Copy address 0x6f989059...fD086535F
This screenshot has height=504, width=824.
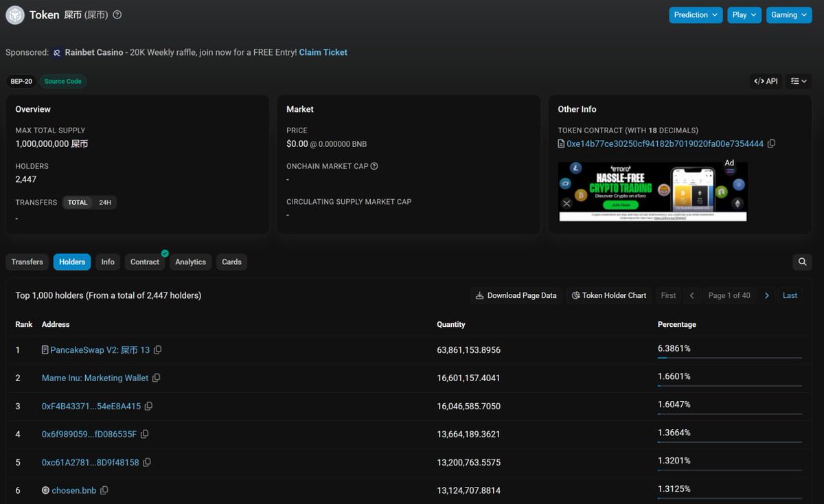[x=144, y=435]
